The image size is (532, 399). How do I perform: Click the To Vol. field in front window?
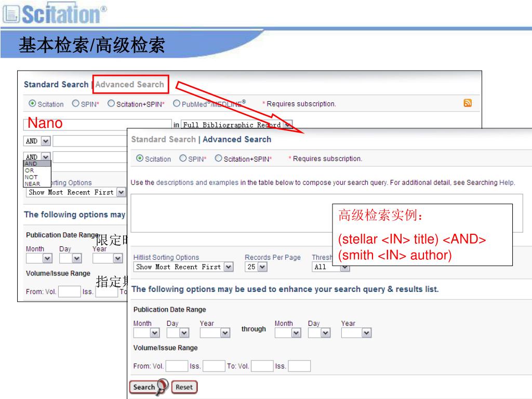tap(262, 366)
